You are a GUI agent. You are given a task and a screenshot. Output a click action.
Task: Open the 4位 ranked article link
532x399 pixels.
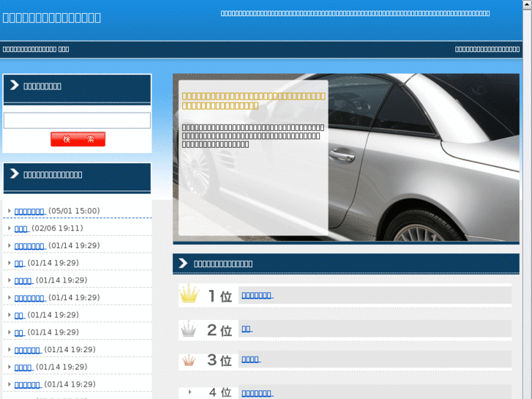click(x=257, y=393)
